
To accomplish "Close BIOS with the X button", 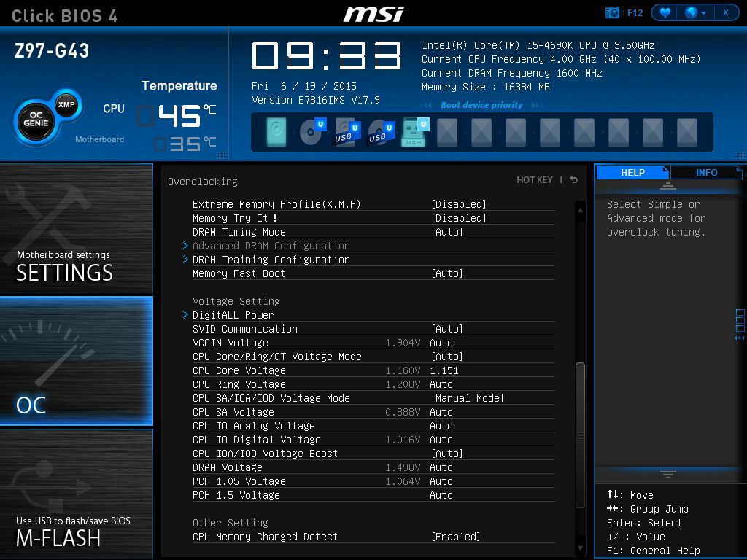I will (x=725, y=13).
